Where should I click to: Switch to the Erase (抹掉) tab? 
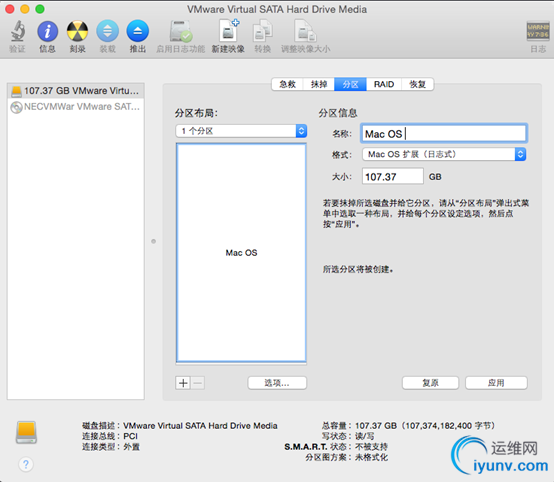319,84
